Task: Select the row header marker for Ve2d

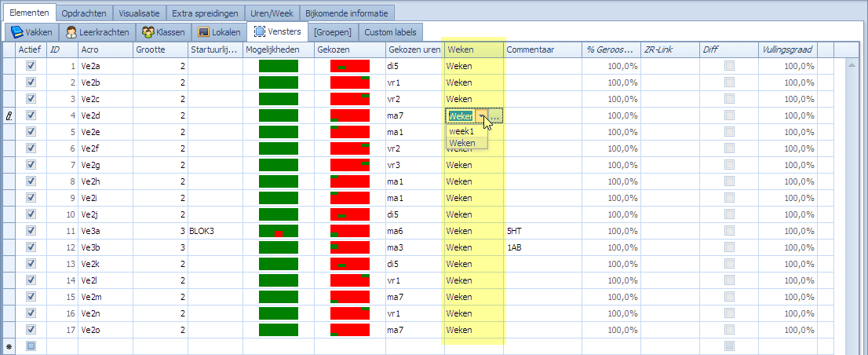Action: 9,115
